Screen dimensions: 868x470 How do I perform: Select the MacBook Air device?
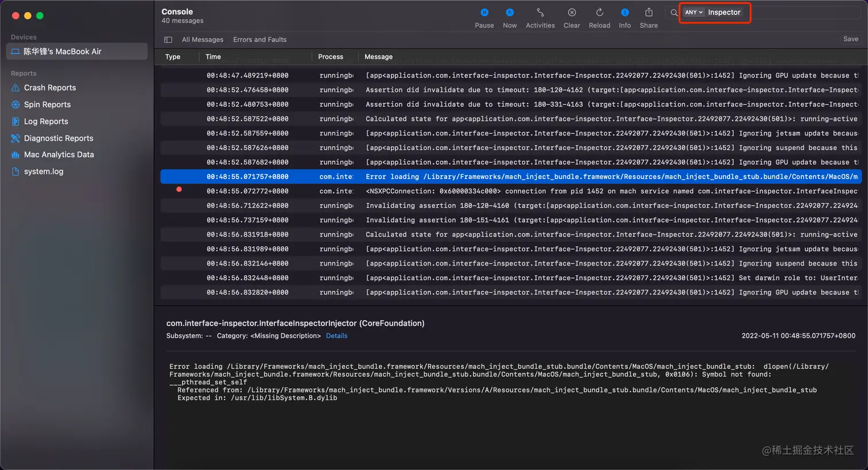pos(76,52)
